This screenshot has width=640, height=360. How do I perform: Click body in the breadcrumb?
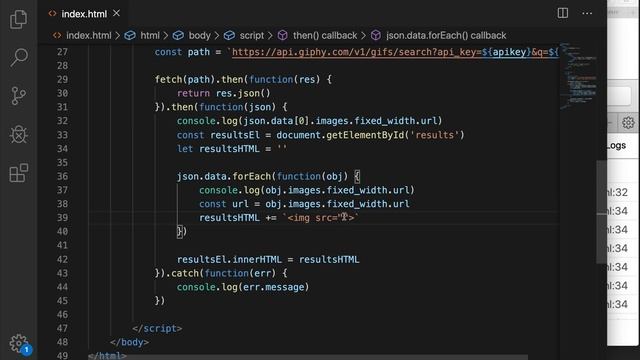(x=199, y=36)
